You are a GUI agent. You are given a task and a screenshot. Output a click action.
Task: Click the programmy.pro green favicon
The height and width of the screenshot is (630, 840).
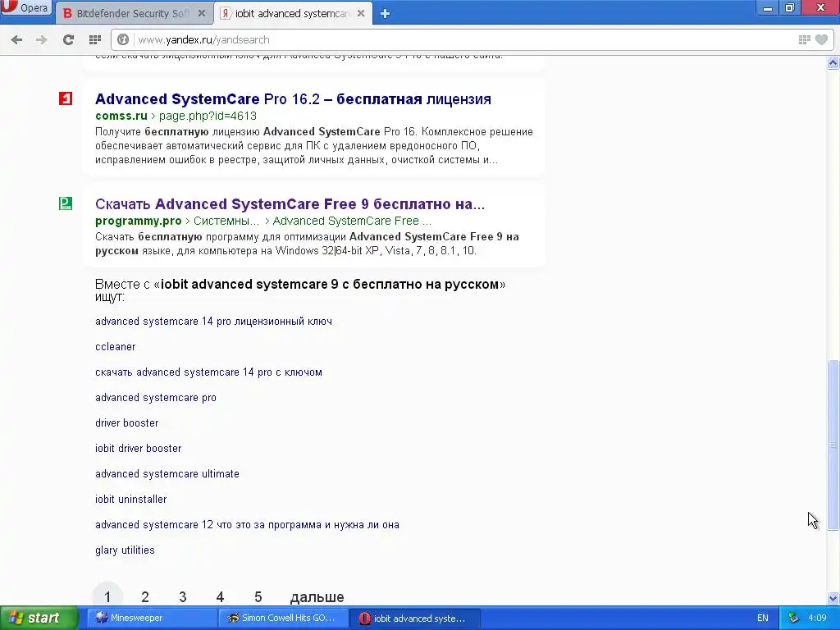coord(66,203)
